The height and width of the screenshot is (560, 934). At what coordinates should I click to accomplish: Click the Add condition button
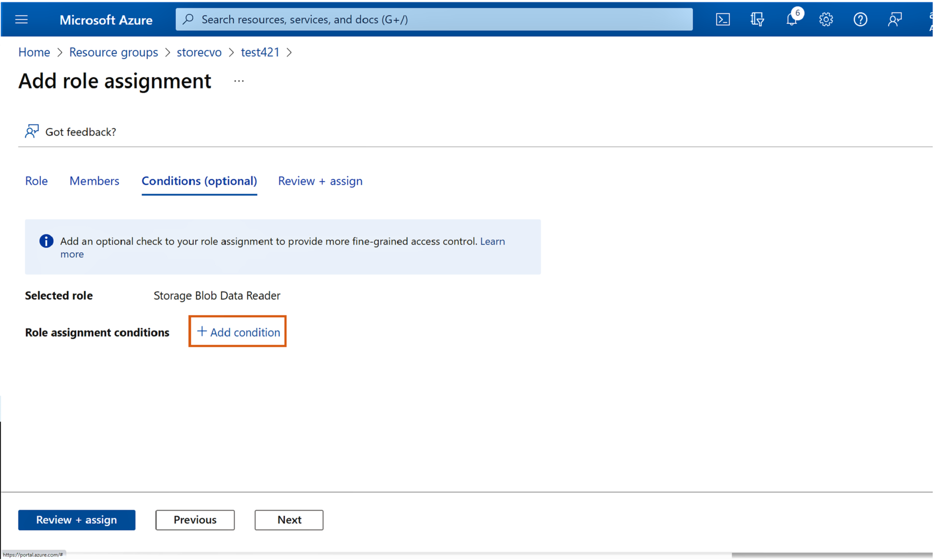coord(238,332)
